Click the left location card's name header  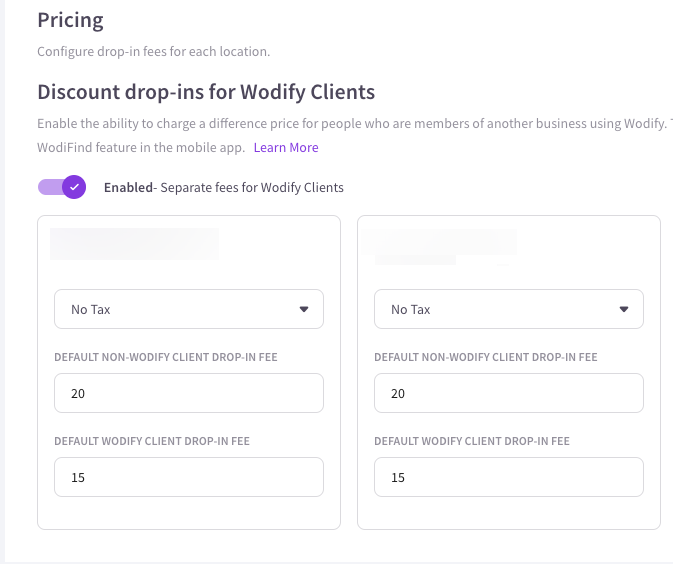[x=134, y=245]
